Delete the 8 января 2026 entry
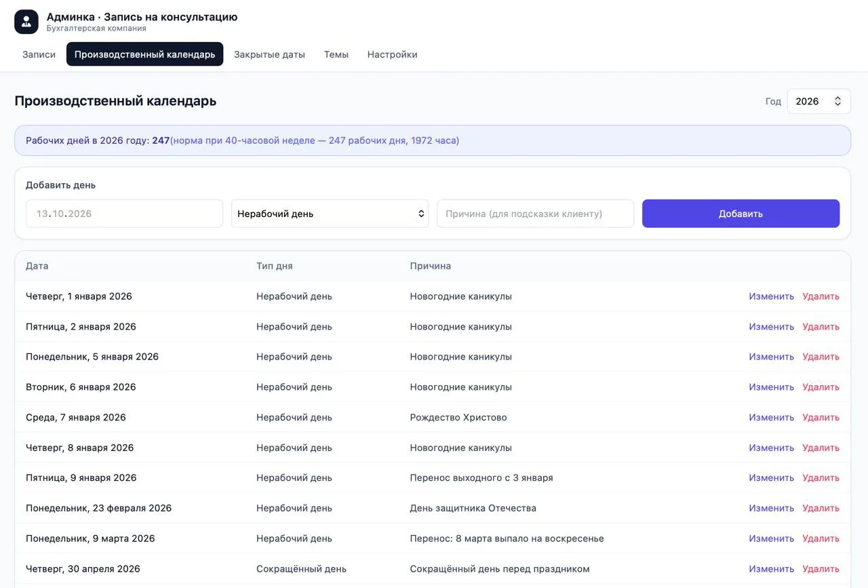Viewport: 868px width, 588px height. [x=821, y=448]
